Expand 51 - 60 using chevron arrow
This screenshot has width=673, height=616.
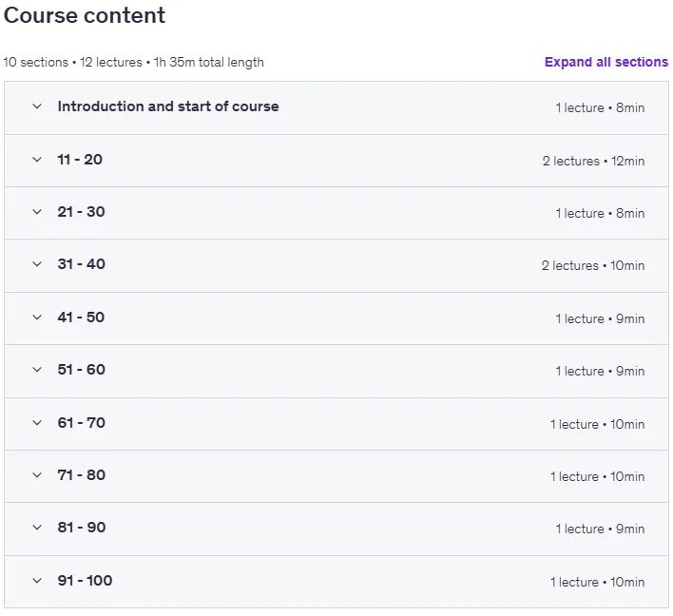pyautogui.click(x=37, y=370)
